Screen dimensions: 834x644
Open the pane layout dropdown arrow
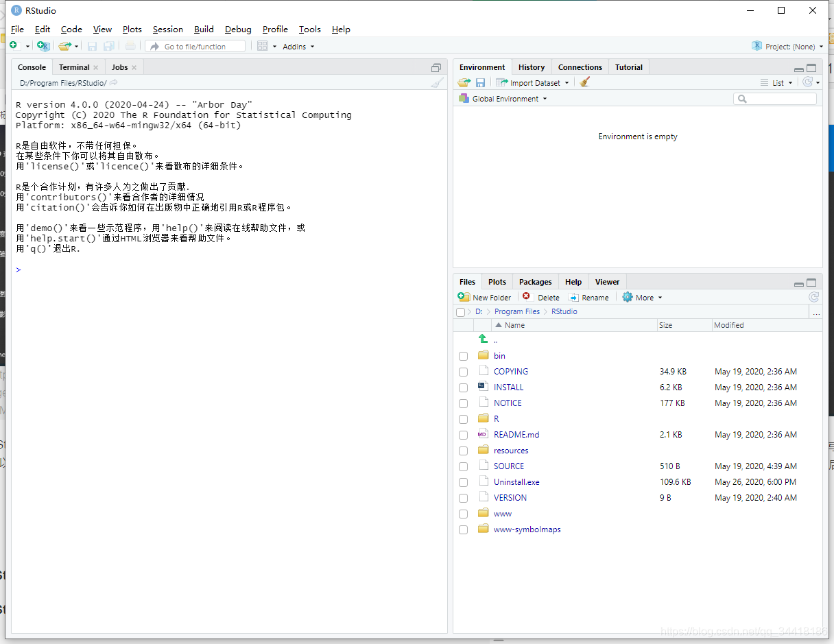point(274,47)
